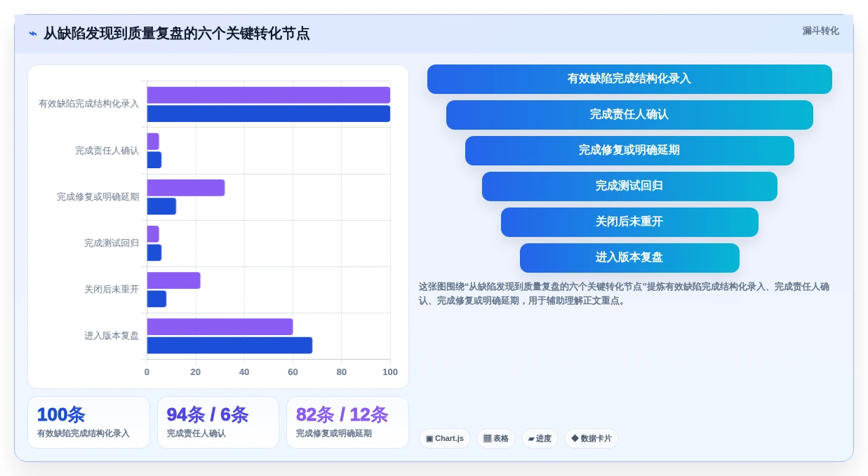Click purple bar for 有效缺陷完成结构化录入
Image resolution: width=868 pixels, height=476 pixels.
coord(268,95)
